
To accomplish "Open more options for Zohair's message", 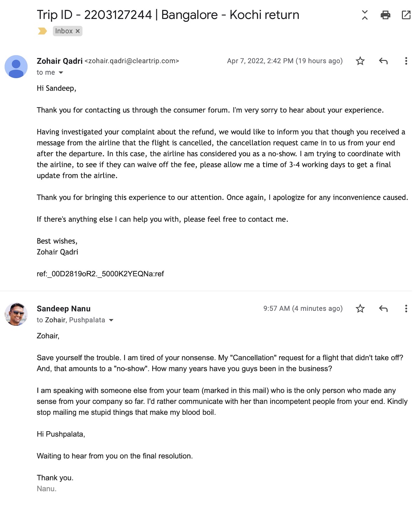I will click(406, 61).
